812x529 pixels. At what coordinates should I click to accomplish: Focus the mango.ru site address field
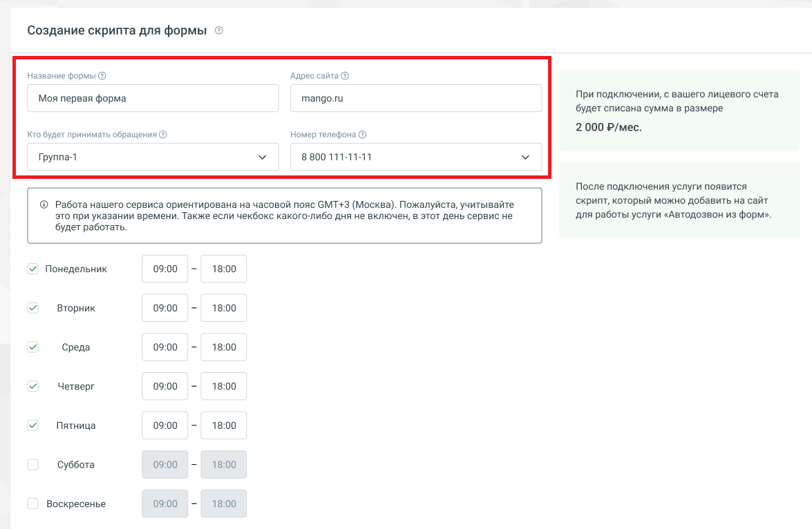(415, 98)
